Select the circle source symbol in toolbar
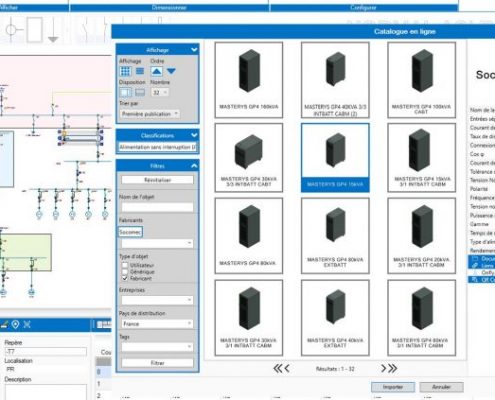This screenshot has width=495, height=400. tap(13, 30)
